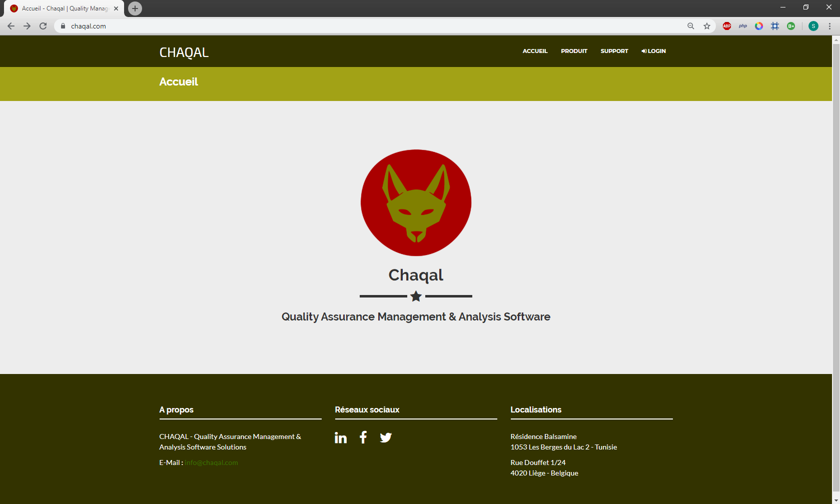Viewport: 840px width, 504px height.
Task: Go back to previous page
Action: [x=11, y=26]
